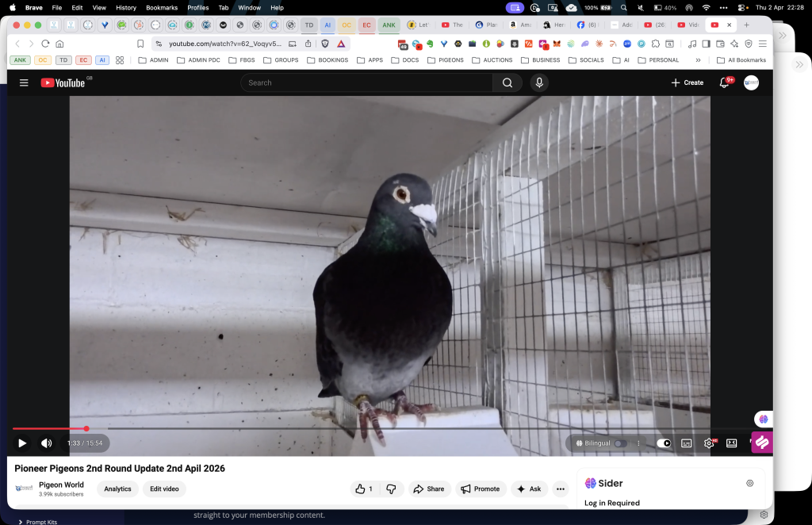The image size is (812, 525).
Task: Open video player settings gear
Action: [x=709, y=443]
